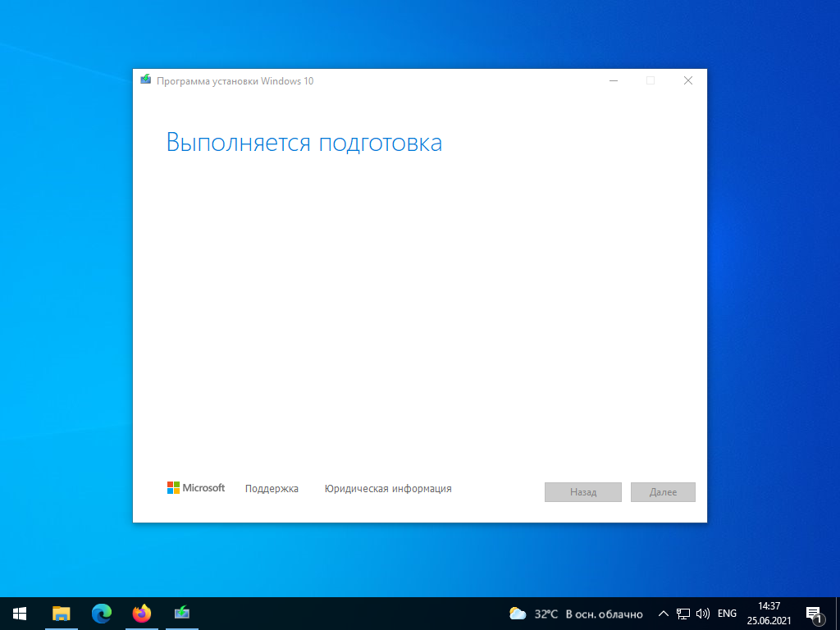Minimize the Windows 10 Setup window
The height and width of the screenshot is (630, 840).
tap(614, 80)
